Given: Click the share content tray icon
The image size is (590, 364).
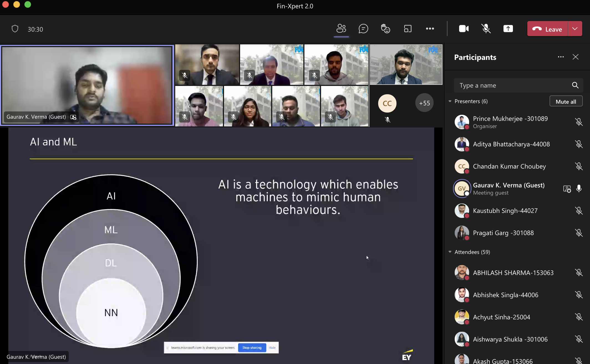Looking at the screenshot, I should pyautogui.click(x=508, y=29).
